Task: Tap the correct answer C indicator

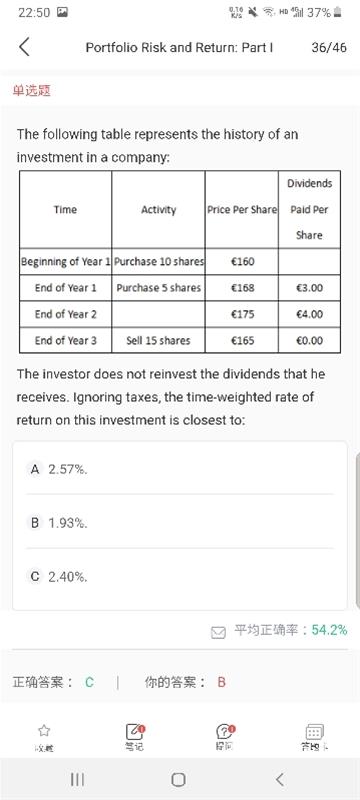Action: [89, 682]
